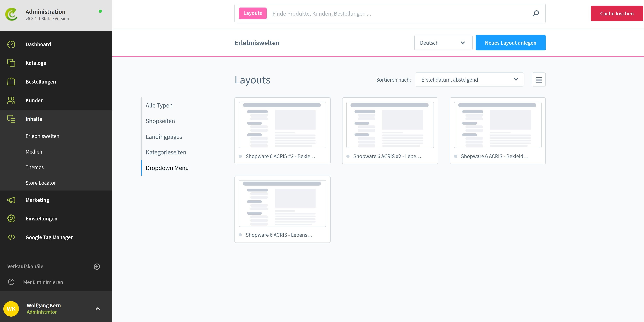Click the v6.3.1.1 Stable Version text

pyautogui.click(x=47, y=19)
